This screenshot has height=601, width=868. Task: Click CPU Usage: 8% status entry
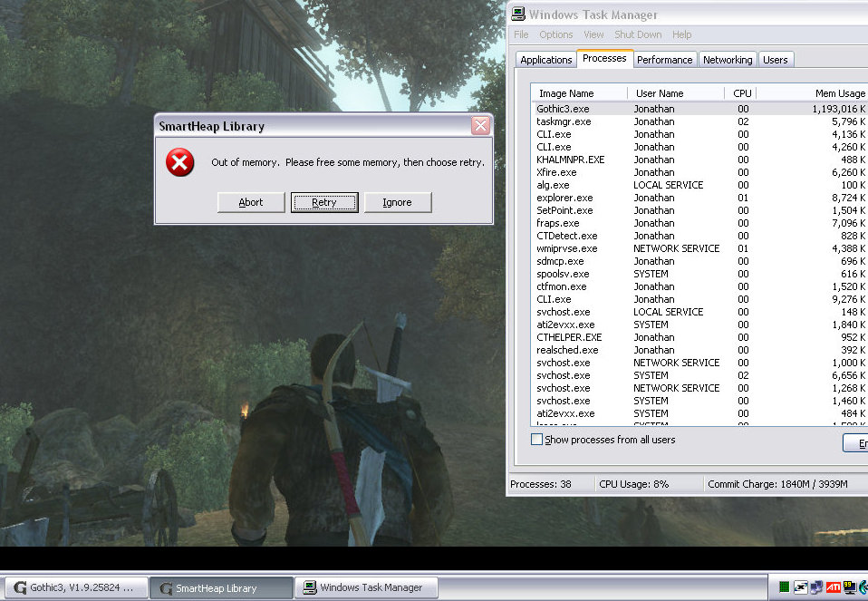click(x=634, y=484)
